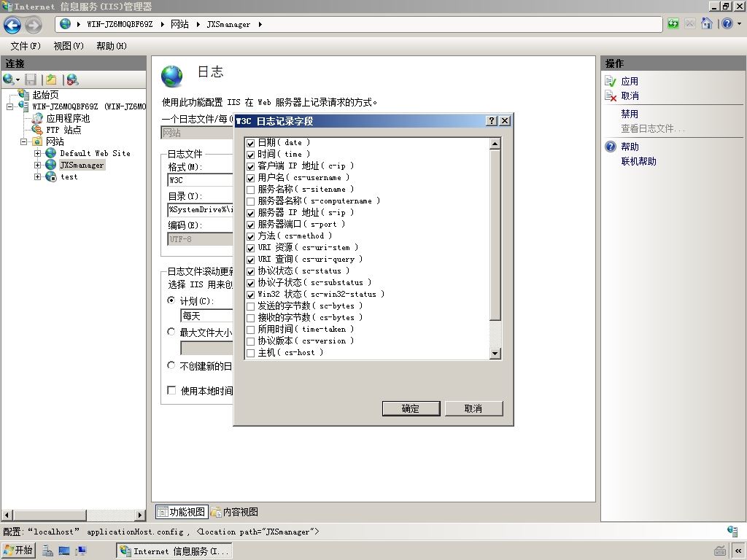Uncheck 日期 (date) field
Screen dimensions: 747x560
tap(251, 143)
